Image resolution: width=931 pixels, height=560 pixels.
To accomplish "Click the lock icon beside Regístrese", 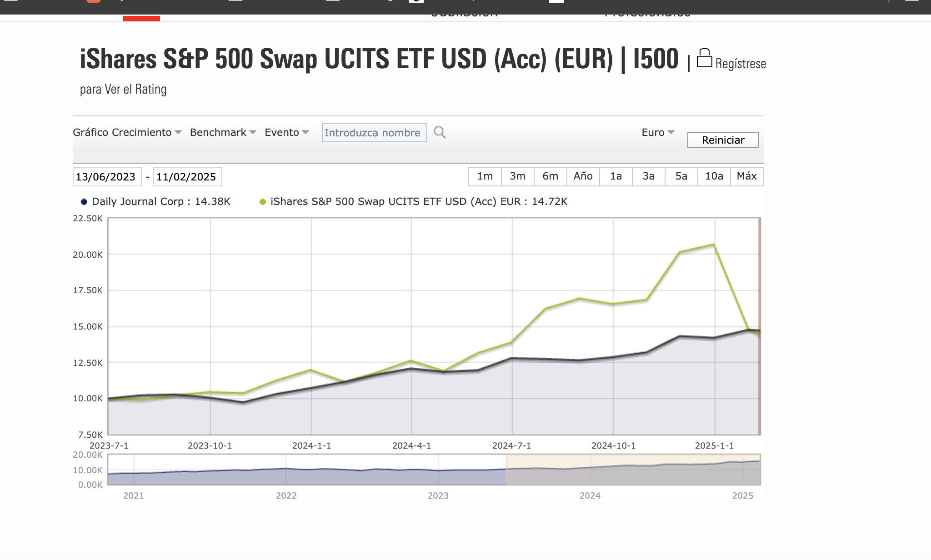I will coord(705,58).
